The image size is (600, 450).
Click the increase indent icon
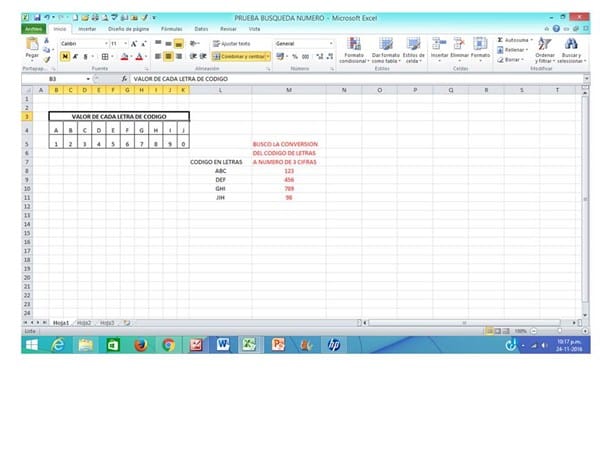point(203,57)
